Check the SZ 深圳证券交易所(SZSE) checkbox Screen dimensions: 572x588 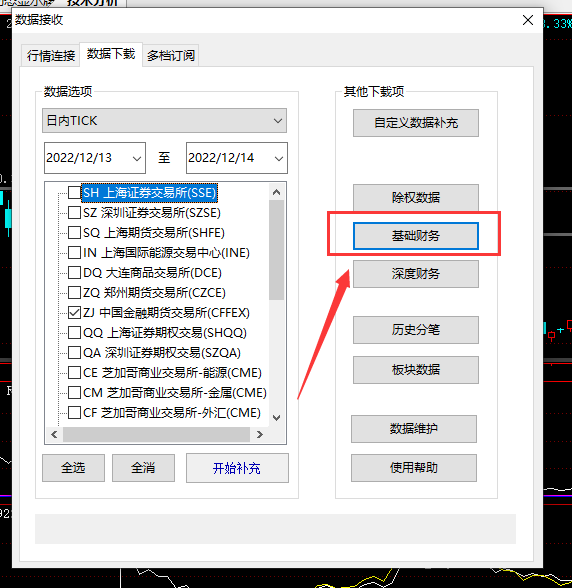pyautogui.click(x=74, y=213)
